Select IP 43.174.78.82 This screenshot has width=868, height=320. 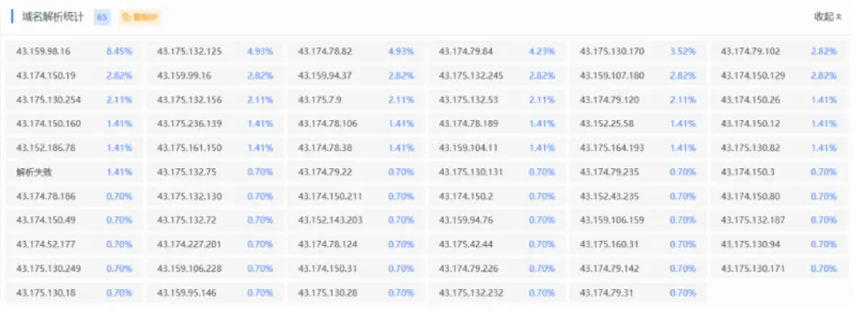pyautogui.click(x=325, y=51)
